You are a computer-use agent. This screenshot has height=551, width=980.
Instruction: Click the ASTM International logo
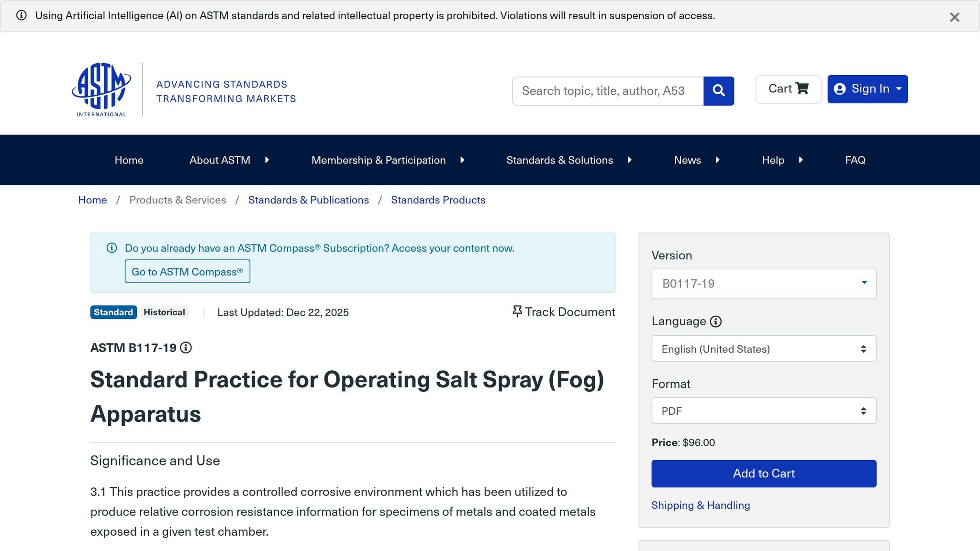pyautogui.click(x=101, y=89)
